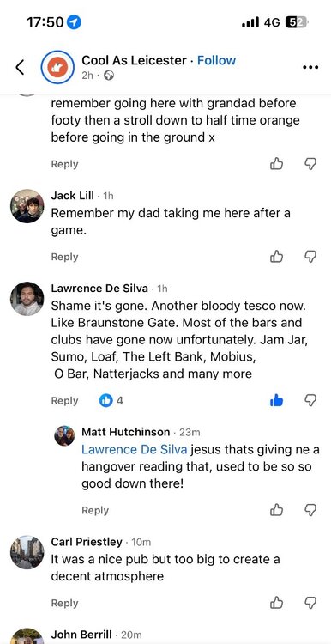Like the grandad footy comment

[x=276, y=164]
